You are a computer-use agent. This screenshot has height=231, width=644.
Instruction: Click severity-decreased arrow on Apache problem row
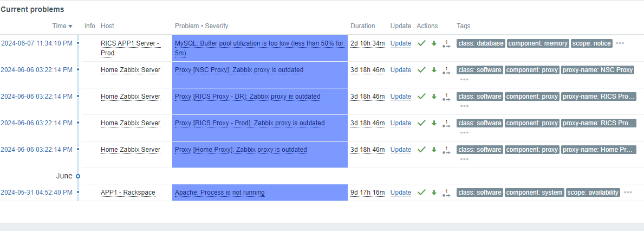pos(434,193)
